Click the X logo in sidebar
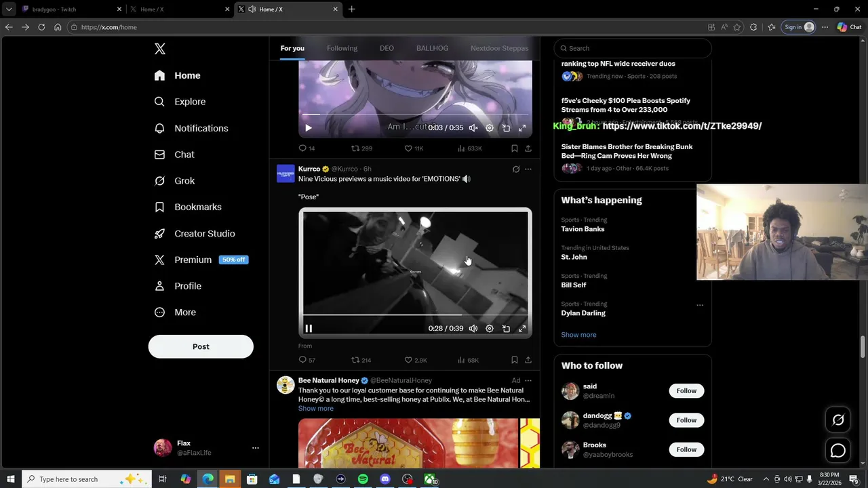This screenshot has width=868, height=488. (160, 49)
